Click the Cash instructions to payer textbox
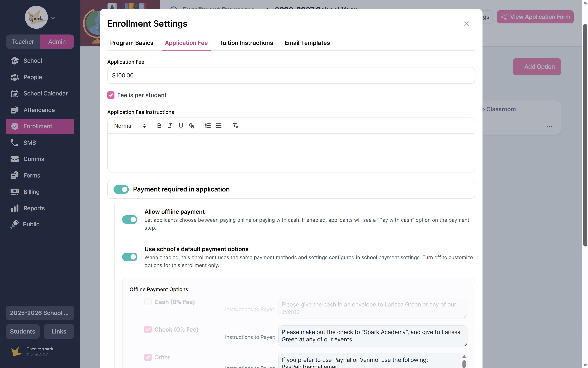 [x=373, y=308]
